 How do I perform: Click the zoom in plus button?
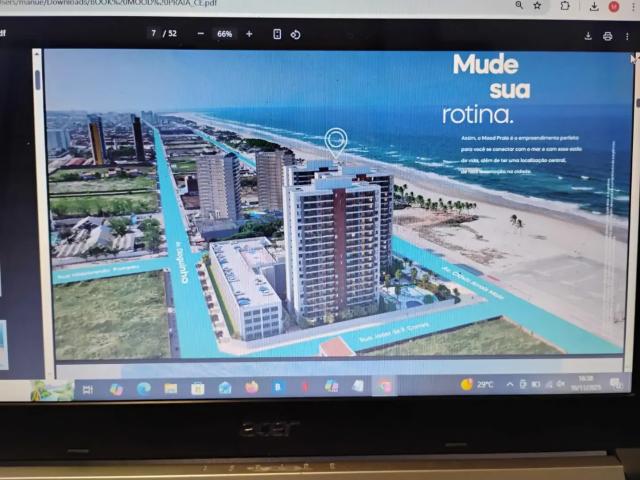click(x=249, y=34)
